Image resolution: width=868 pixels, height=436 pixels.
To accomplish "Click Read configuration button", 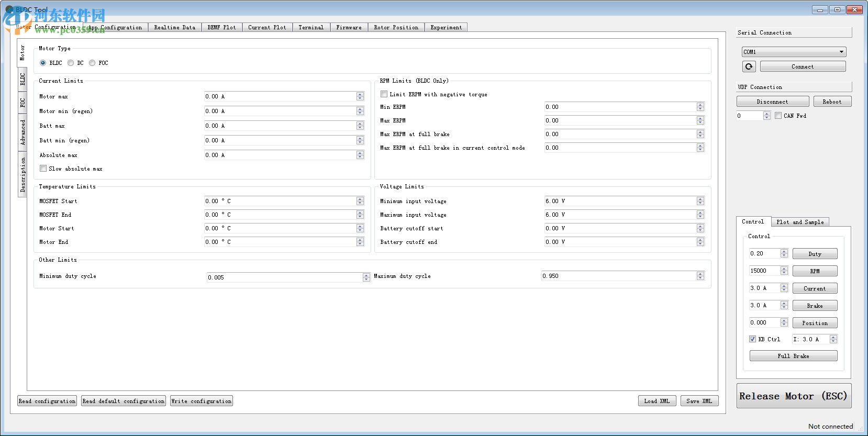I will click(47, 401).
